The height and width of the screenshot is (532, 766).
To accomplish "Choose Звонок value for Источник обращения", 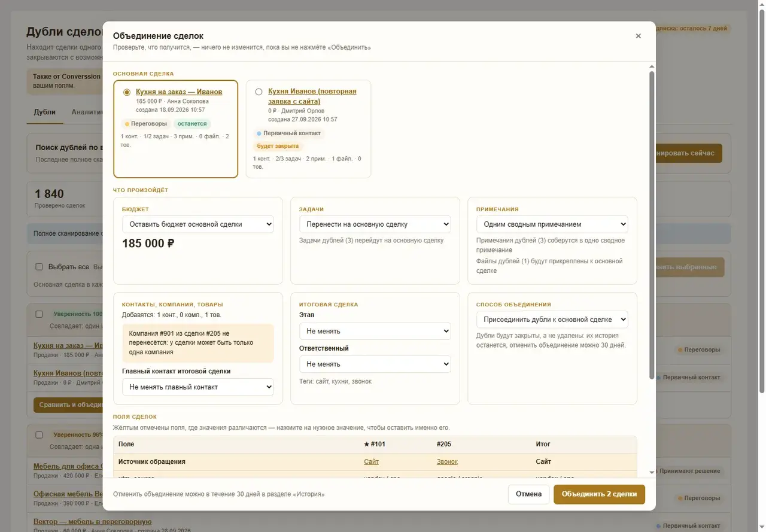I will point(447,462).
